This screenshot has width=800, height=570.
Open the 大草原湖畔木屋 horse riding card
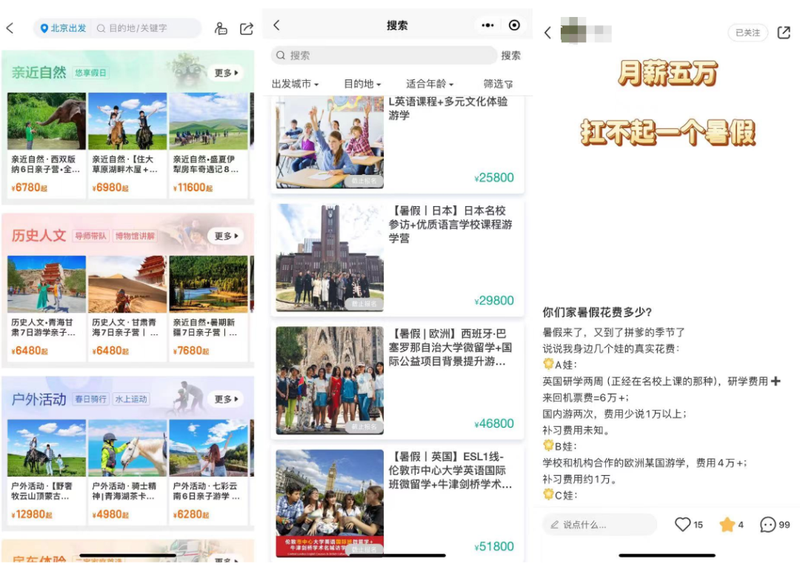coord(127,145)
